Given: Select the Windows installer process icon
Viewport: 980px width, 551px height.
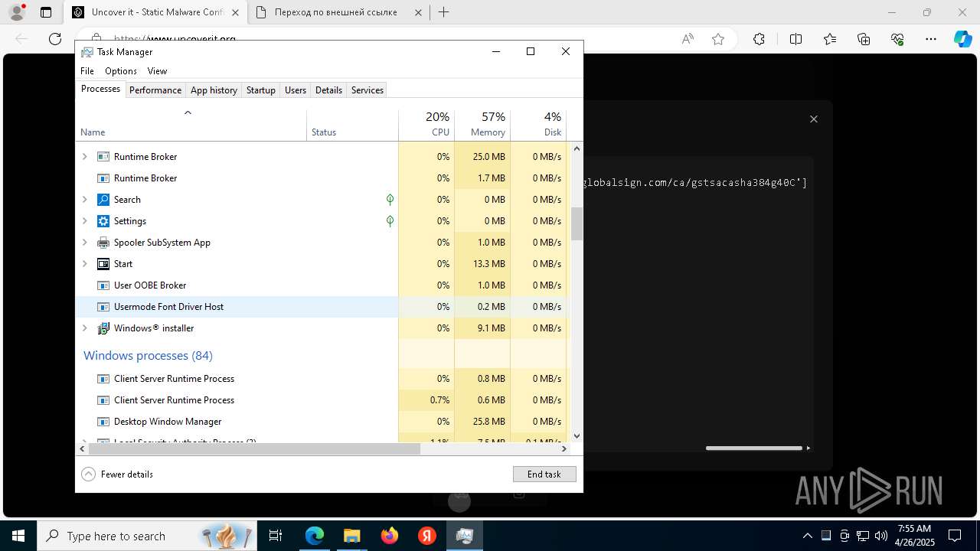Looking at the screenshot, I should pyautogui.click(x=103, y=328).
